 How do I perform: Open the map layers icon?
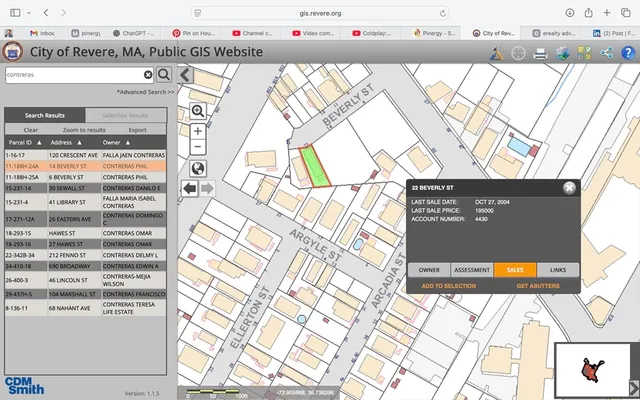coord(563,52)
